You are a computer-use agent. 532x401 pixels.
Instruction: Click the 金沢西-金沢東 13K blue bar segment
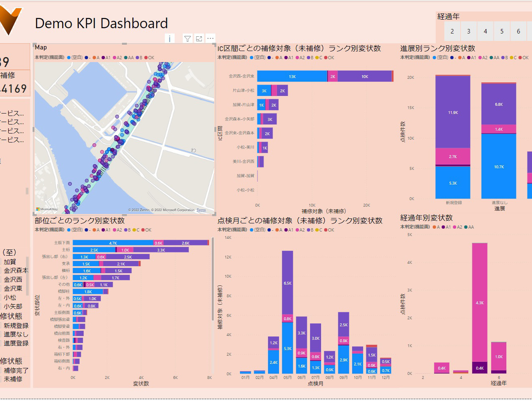click(292, 76)
